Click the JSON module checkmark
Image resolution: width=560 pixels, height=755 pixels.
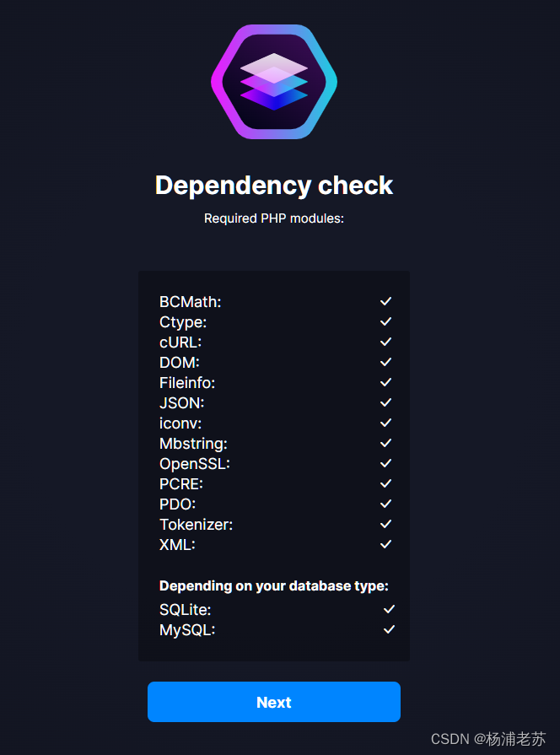385,402
